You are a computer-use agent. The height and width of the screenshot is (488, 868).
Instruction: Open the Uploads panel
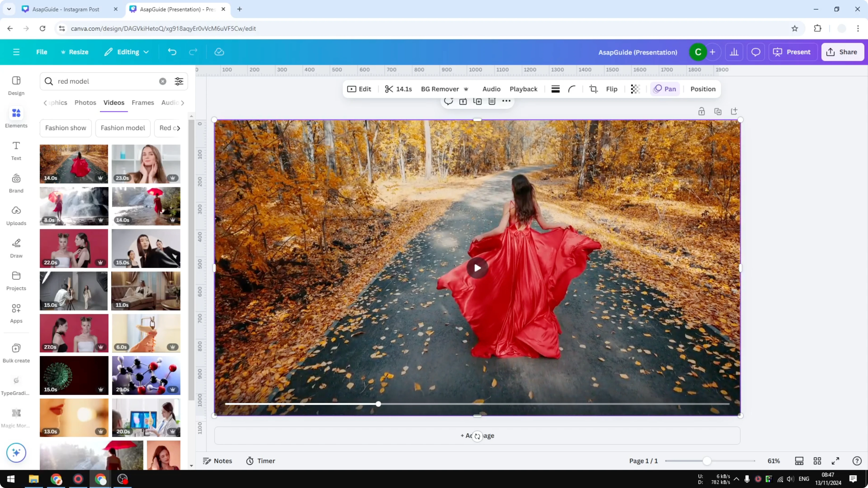point(16,215)
